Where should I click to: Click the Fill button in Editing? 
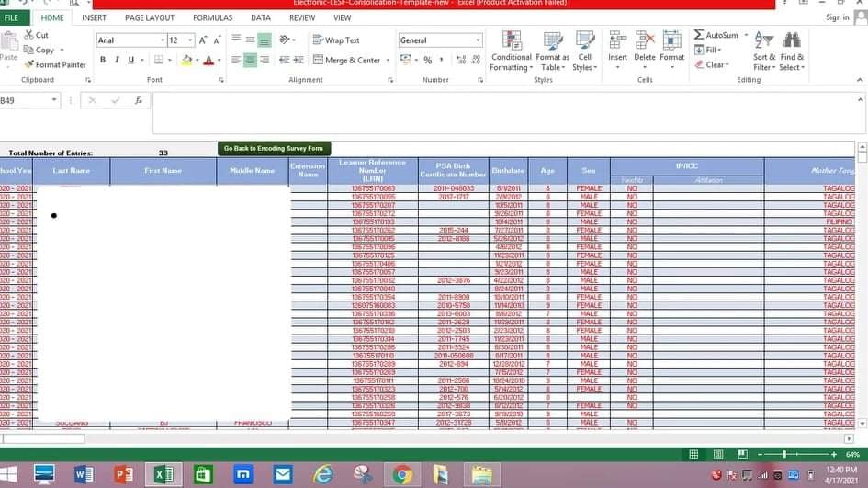coord(707,50)
